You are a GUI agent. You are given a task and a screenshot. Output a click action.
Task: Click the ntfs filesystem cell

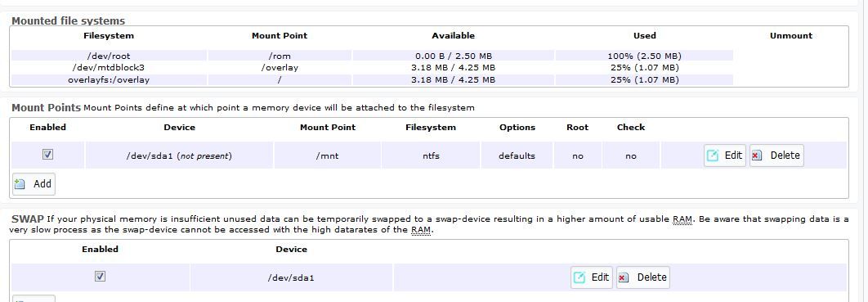pyautogui.click(x=431, y=156)
